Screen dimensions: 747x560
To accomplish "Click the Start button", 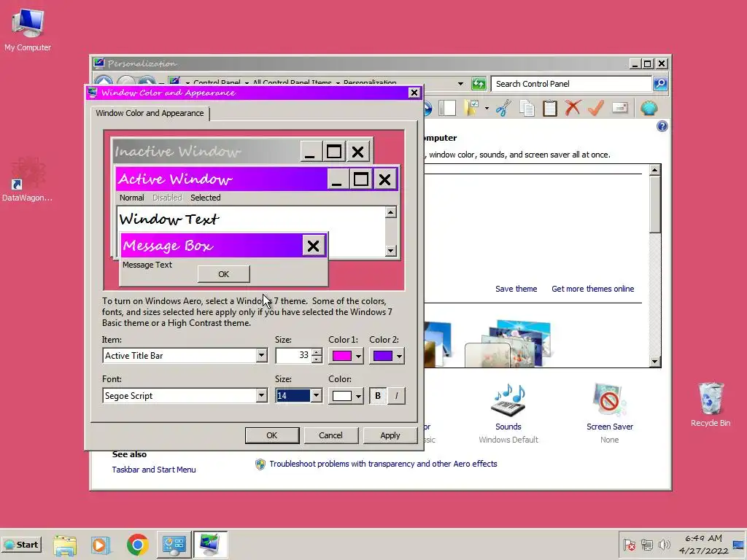I will click(x=22, y=545).
